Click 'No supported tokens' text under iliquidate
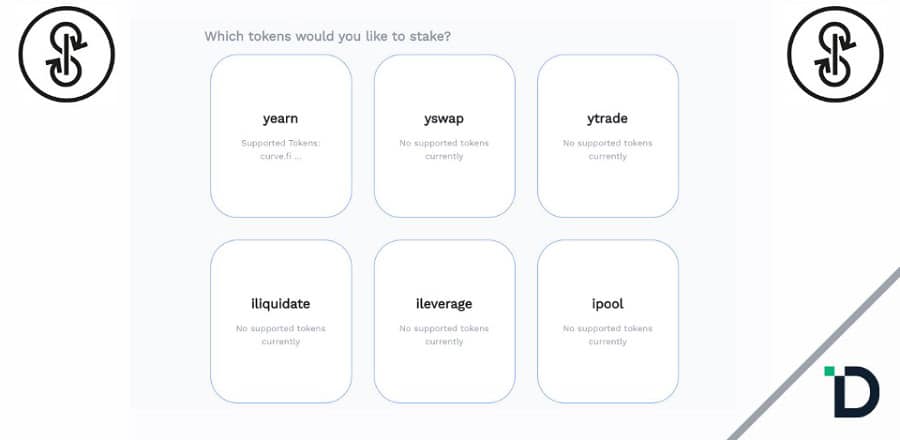 point(280,328)
